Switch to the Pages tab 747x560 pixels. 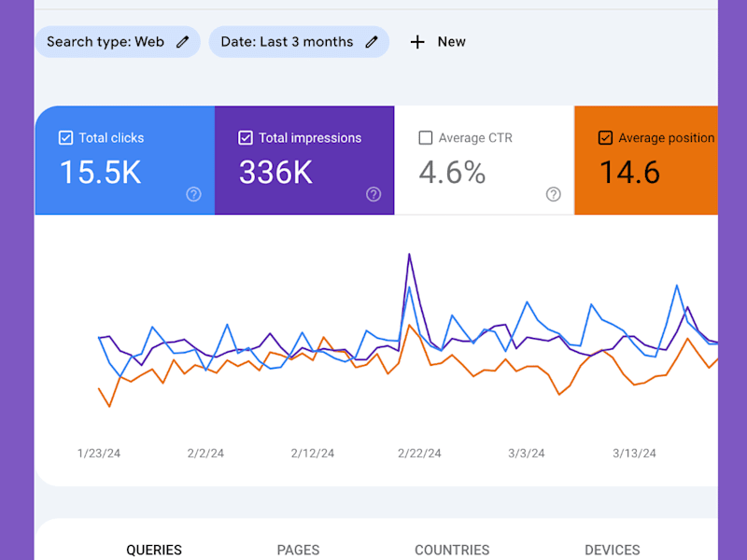click(x=298, y=550)
